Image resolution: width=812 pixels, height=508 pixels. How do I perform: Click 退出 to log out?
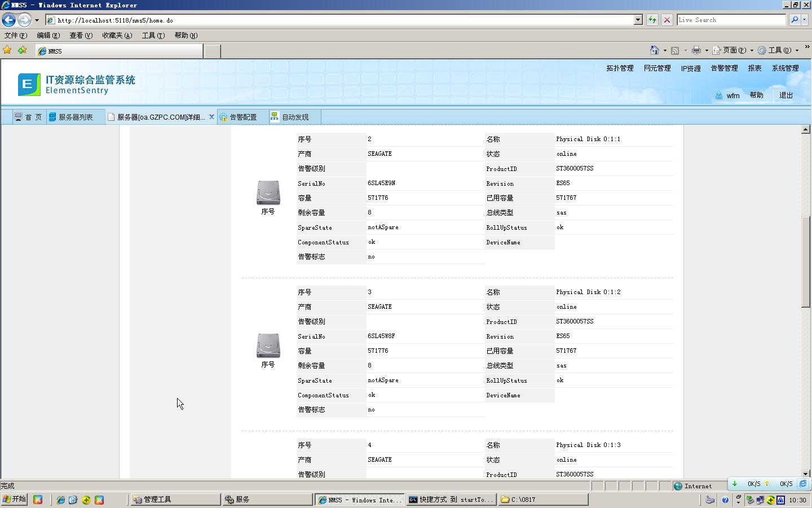(x=786, y=95)
